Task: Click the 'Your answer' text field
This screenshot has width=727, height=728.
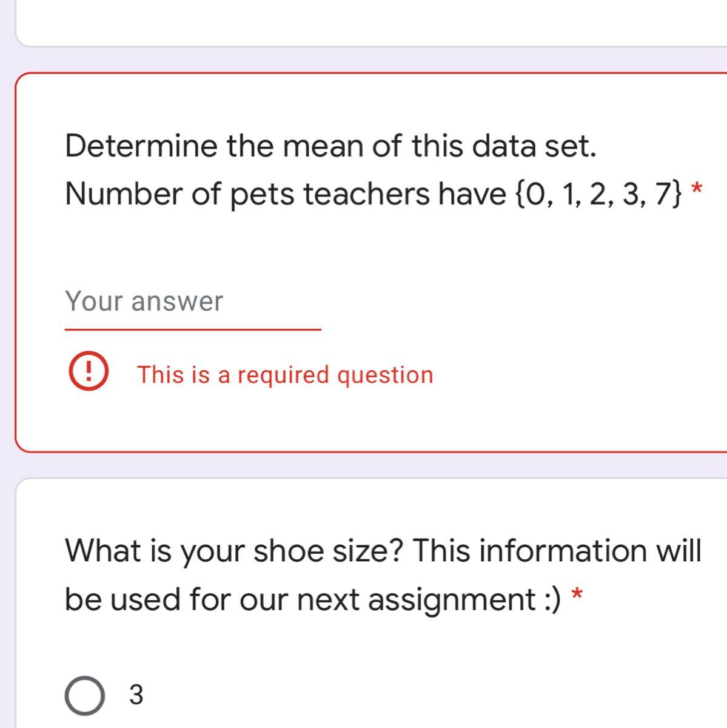Action: [x=192, y=302]
